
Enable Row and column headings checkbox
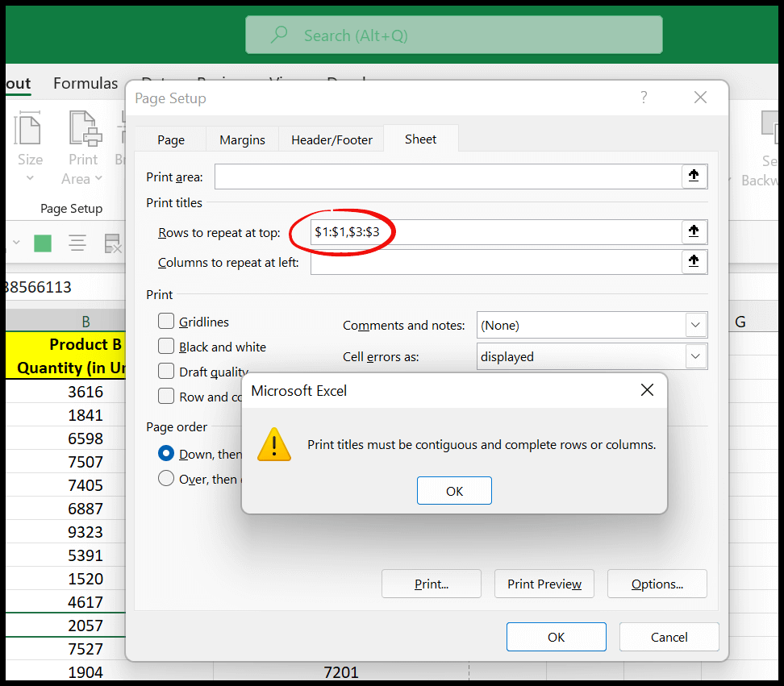coord(166,396)
